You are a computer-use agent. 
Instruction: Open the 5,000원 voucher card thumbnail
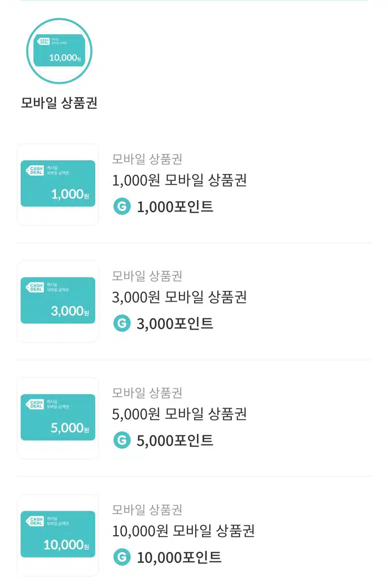point(58,418)
